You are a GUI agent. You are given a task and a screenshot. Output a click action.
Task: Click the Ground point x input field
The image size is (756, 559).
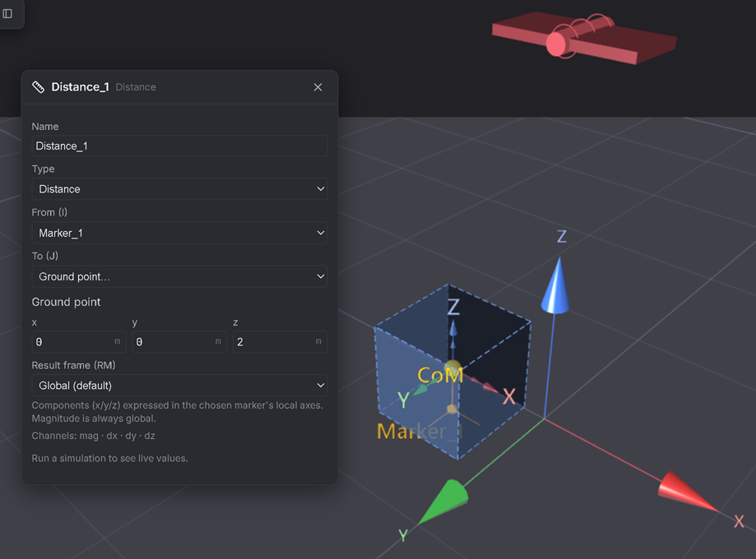pos(79,342)
